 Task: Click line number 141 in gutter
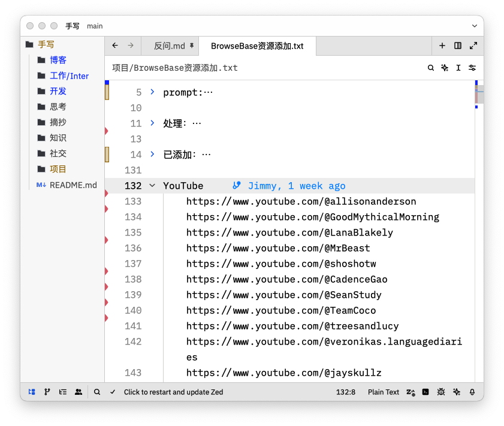click(x=133, y=326)
